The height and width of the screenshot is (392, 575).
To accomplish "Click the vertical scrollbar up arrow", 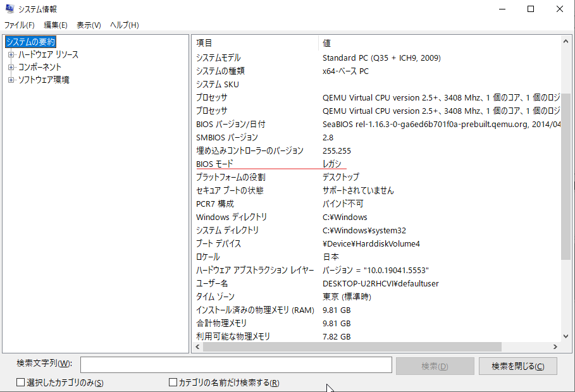I will [566, 42].
